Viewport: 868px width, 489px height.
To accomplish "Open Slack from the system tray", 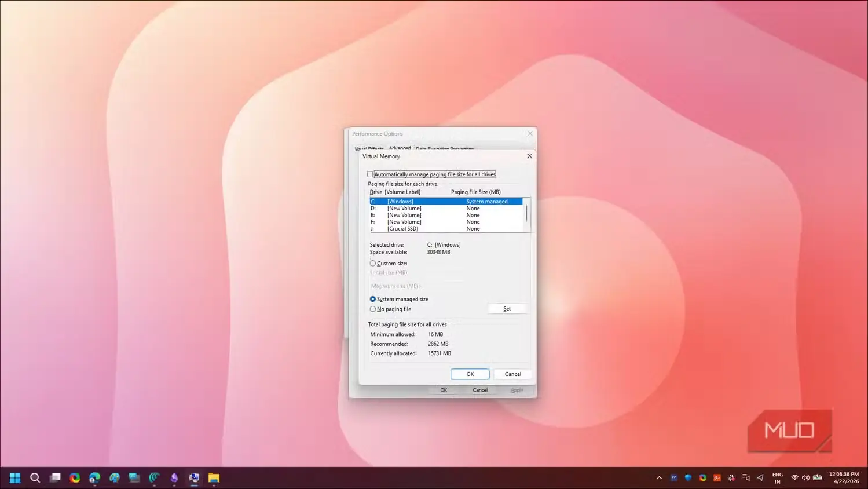I will [x=731, y=478].
